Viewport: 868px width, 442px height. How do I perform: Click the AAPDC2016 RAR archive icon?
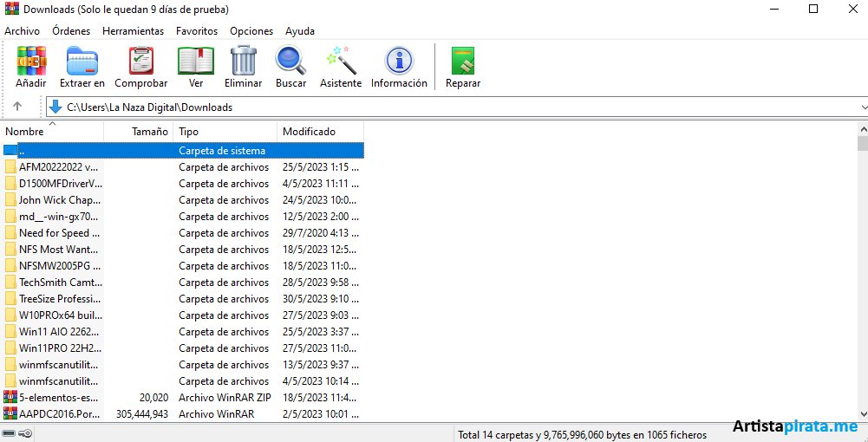pyautogui.click(x=10, y=413)
